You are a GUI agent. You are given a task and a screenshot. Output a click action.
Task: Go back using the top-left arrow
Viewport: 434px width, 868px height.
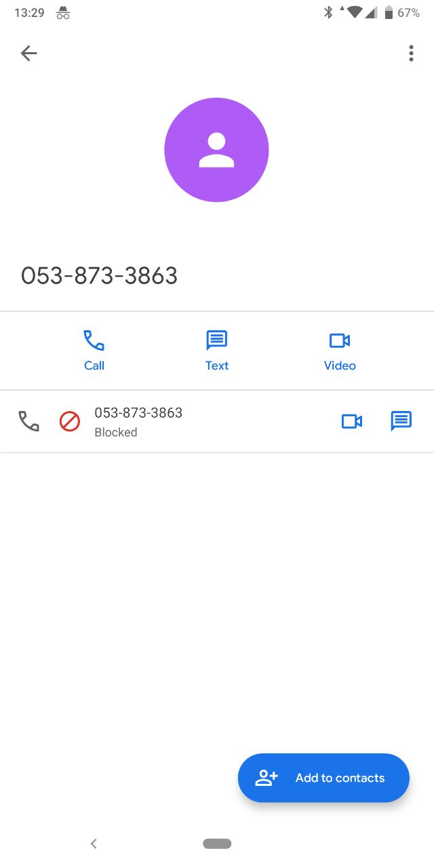pyautogui.click(x=28, y=53)
